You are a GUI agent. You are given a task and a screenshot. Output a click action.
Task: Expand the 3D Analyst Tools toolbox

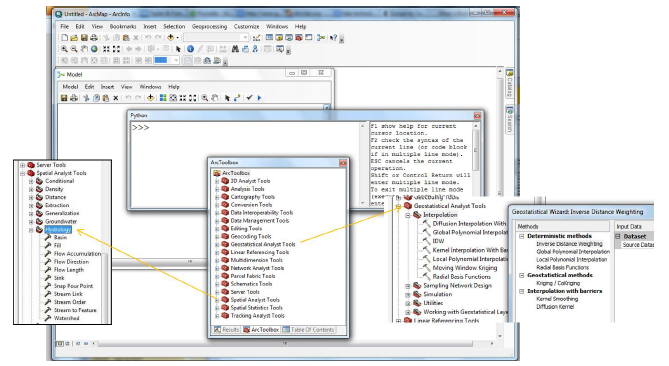click(217, 181)
